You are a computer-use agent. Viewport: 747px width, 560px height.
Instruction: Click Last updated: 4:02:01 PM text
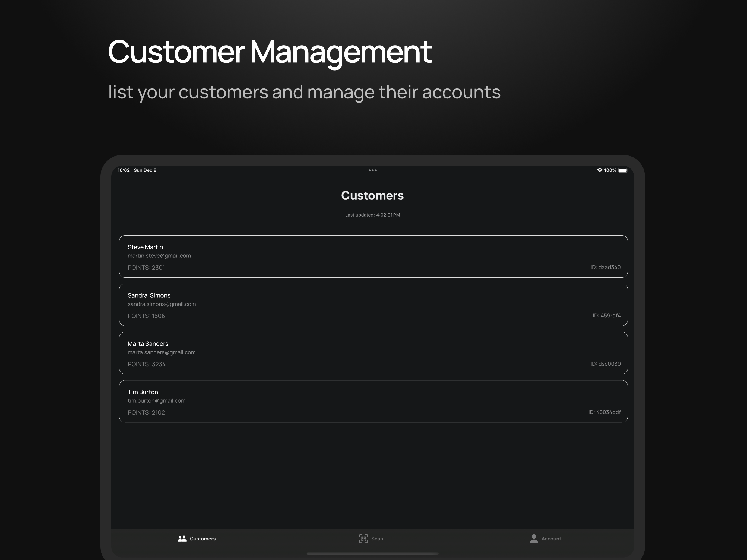pyautogui.click(x=372, y=215)
